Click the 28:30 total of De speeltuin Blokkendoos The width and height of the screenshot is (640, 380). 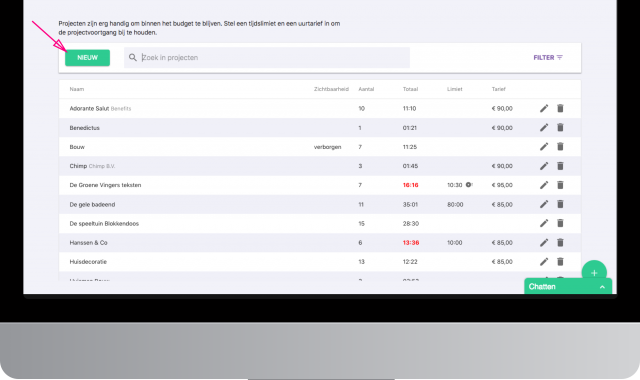click(x=411, y=224)
